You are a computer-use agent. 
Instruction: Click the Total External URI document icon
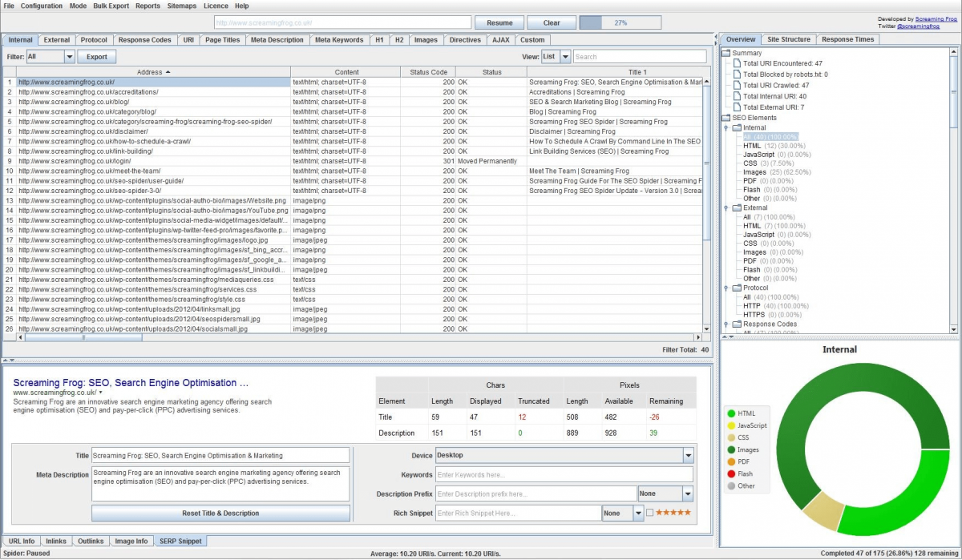[x=736, y=107]
